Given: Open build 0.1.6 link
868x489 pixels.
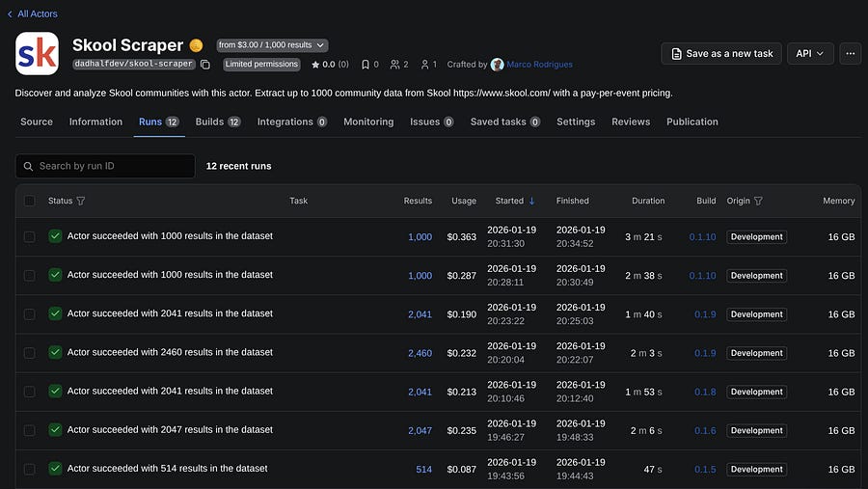Looking at the screenshot, I should (x=705, y=431).
